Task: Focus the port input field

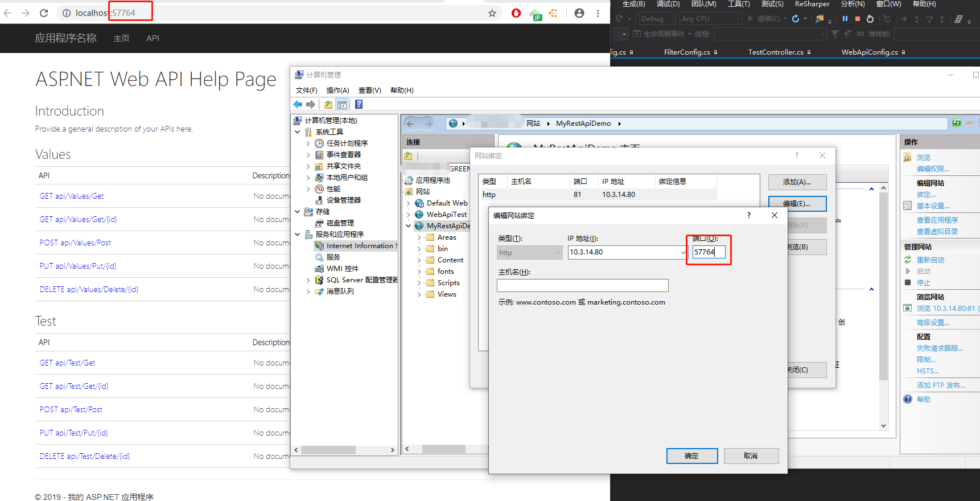Action: click(x=709, y=252)
